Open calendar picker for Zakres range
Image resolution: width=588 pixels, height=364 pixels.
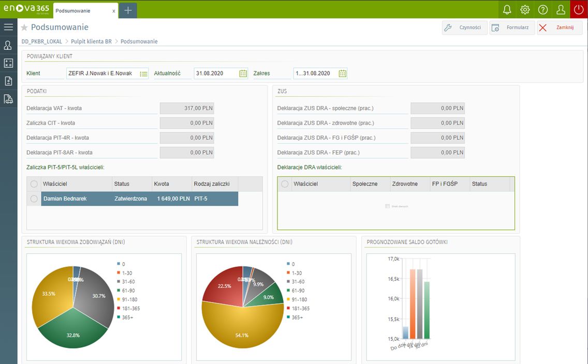342,73
